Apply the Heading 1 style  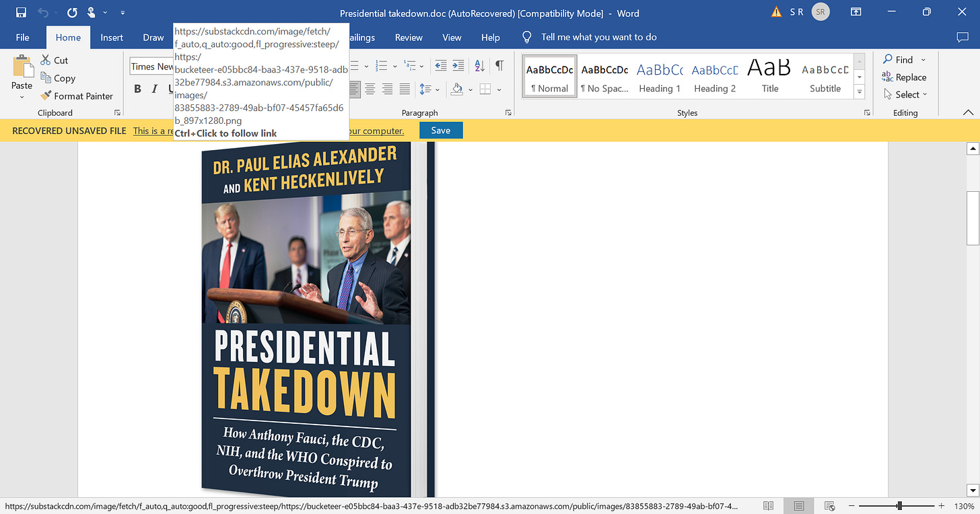(x=660, y=77)
